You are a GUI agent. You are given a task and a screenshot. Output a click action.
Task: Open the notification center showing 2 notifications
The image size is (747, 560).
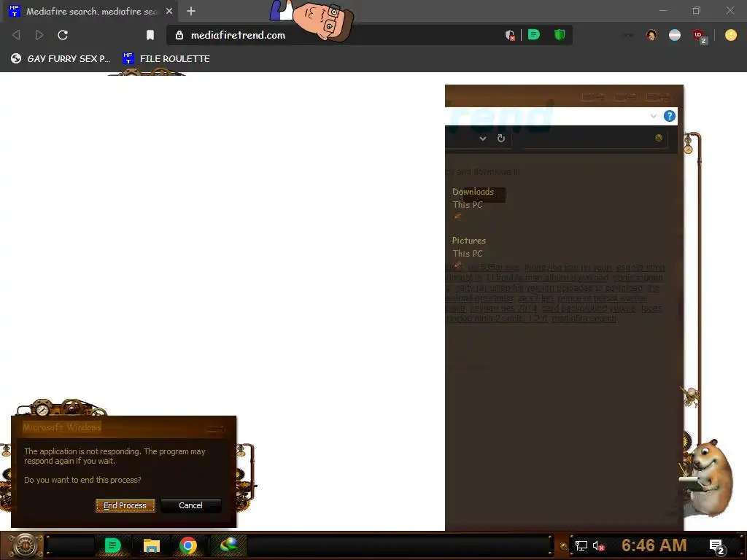(x=717, y=547)
